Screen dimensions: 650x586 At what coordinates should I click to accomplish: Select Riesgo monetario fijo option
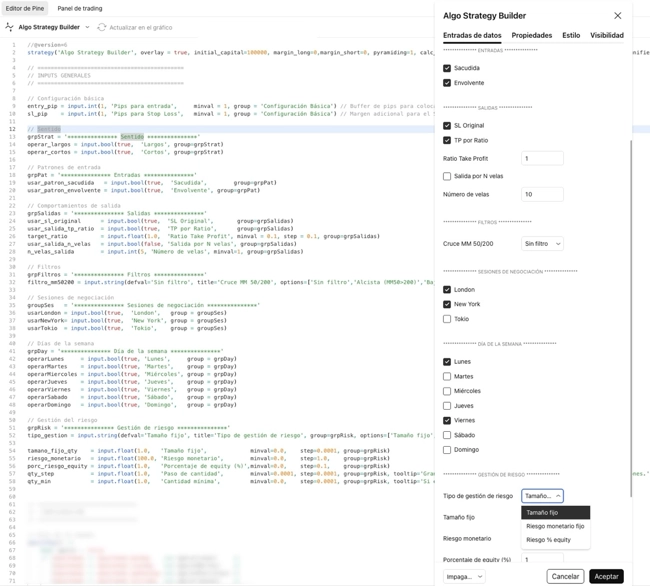[555, 526]
